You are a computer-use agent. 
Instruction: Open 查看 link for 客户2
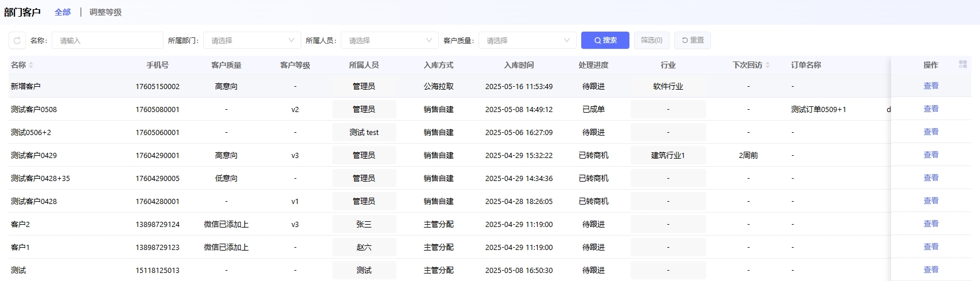931,224
